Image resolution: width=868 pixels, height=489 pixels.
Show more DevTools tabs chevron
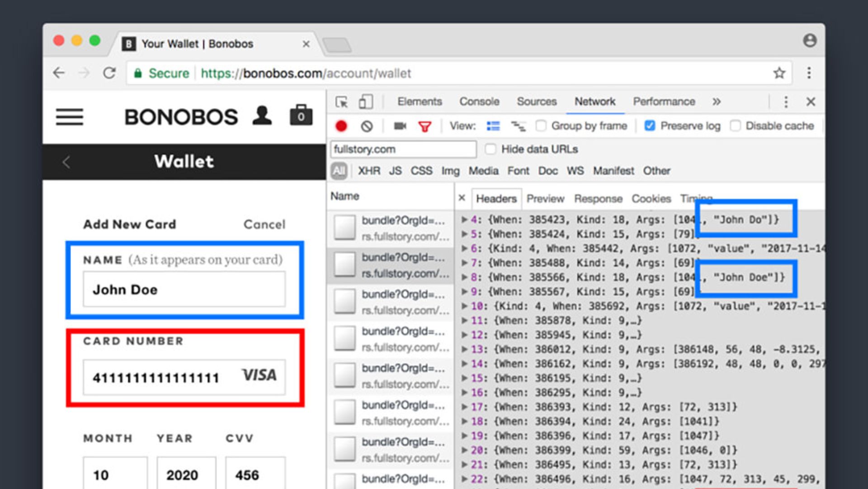point(717,102)
